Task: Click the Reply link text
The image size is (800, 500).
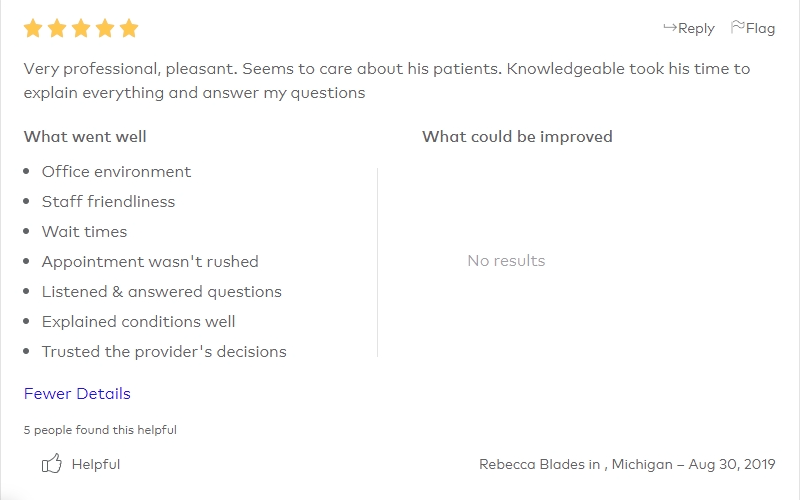Action: pyautogui.click(x=696, y=29)
